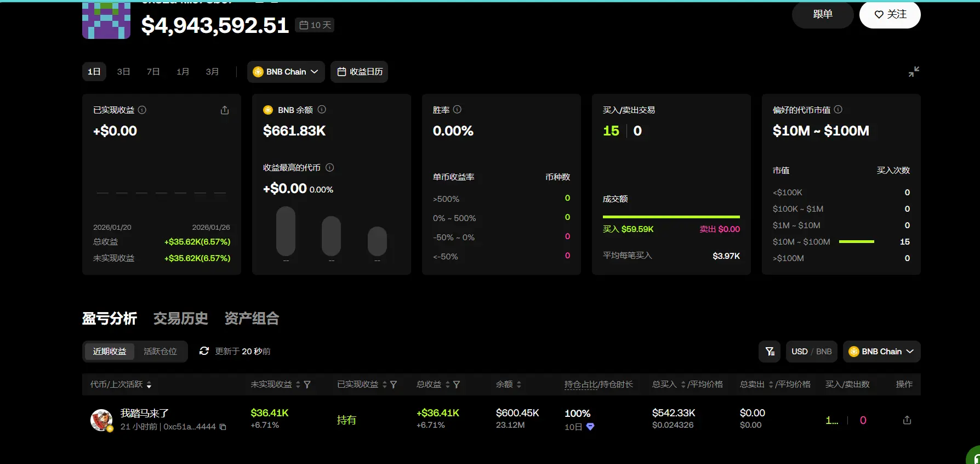The image size is (980, 464).
Task: Select the 3日 time range
Action: pos(123,72)
